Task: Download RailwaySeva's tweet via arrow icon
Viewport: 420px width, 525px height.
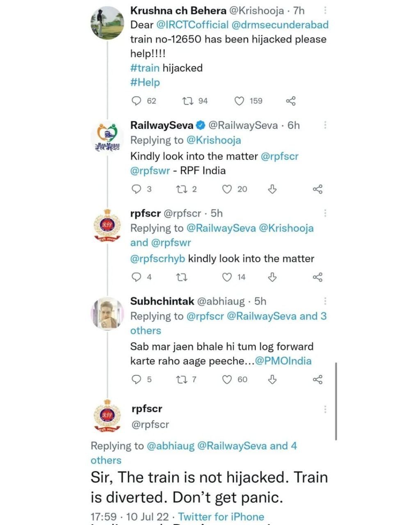Action: coord(272,189)
